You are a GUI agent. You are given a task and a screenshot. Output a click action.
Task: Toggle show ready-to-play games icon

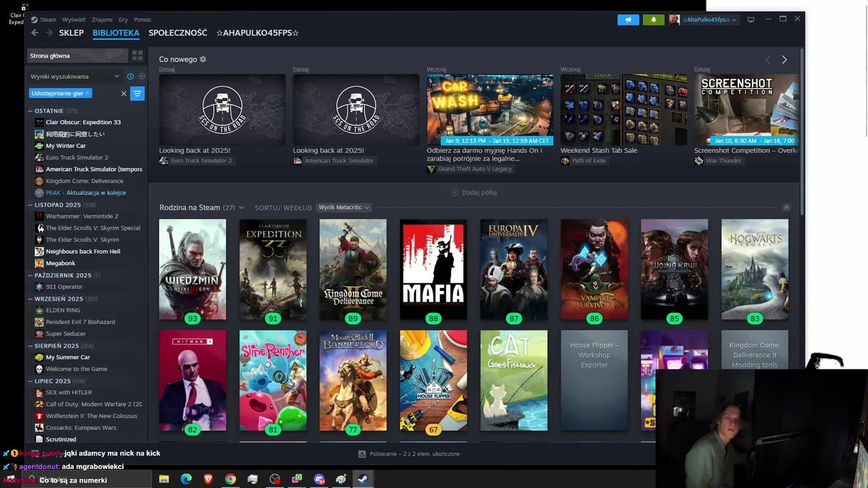click(x=142, y=76)
